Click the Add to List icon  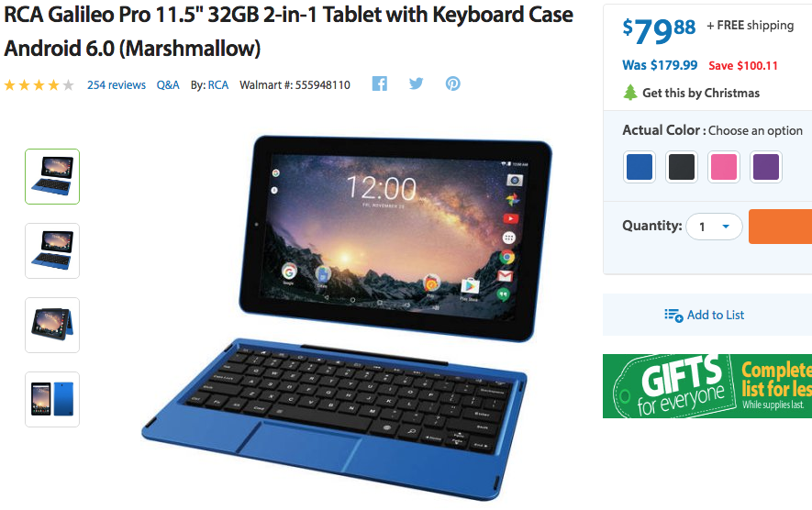coord(673,316)
